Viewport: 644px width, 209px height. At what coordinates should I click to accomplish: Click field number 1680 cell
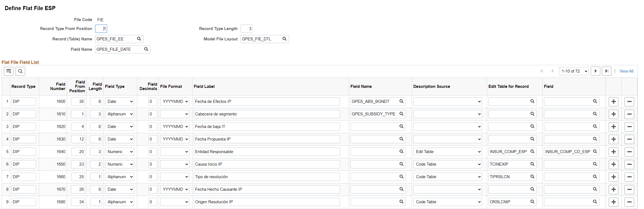pyautogui.click(x=61, y=202)
